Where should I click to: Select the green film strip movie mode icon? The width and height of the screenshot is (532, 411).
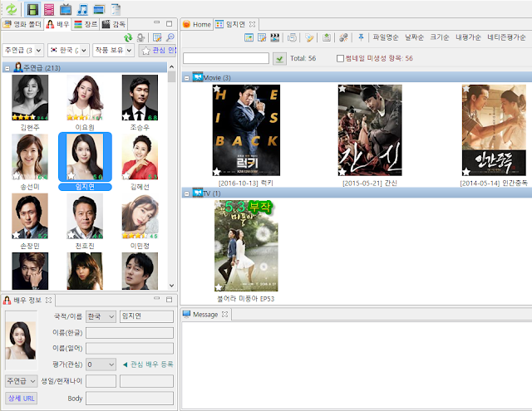pyautogui.click(x=32, y=9)
